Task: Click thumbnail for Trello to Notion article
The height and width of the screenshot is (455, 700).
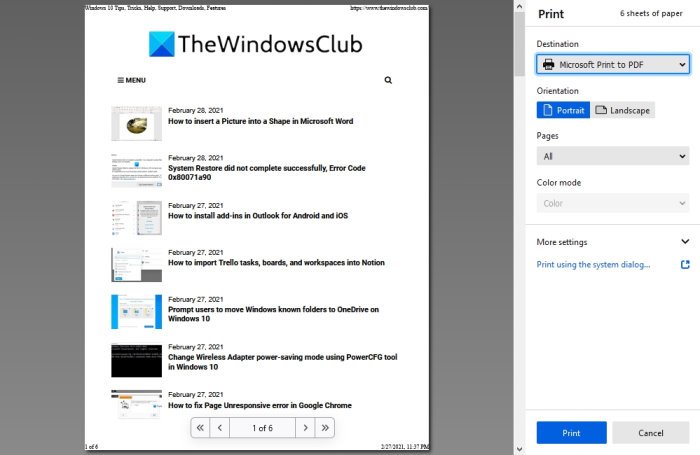Action: pos(137,265)
